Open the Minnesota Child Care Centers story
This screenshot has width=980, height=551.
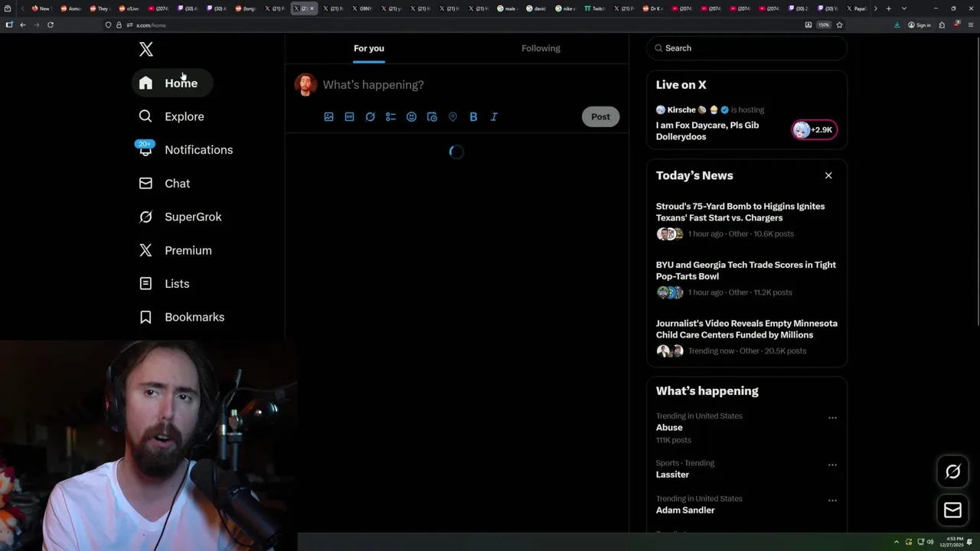point(746,329)
